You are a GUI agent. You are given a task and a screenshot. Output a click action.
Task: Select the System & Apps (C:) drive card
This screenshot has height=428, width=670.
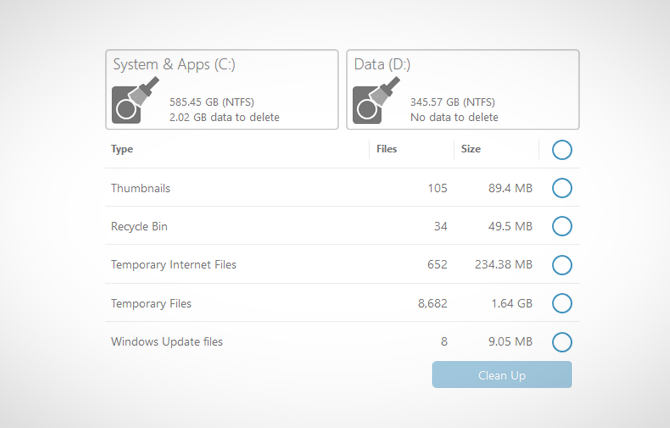(x=222, y=89)
